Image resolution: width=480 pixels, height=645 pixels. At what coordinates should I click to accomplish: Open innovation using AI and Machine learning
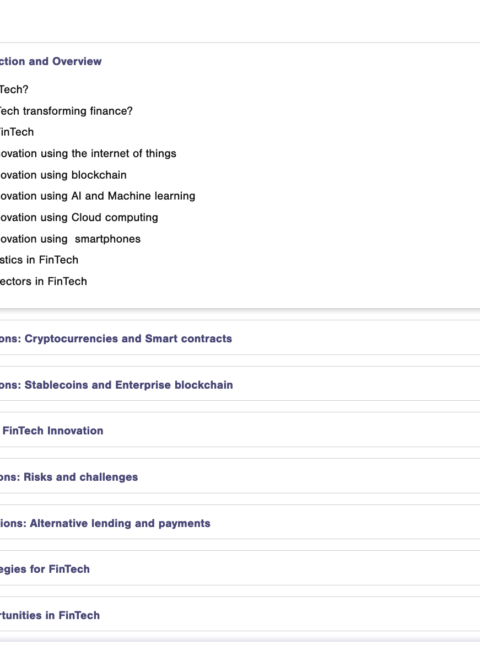(97, 196)
